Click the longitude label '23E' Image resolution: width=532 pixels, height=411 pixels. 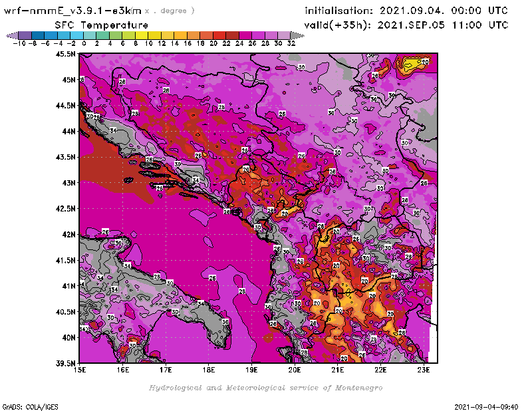coord(424,370)
